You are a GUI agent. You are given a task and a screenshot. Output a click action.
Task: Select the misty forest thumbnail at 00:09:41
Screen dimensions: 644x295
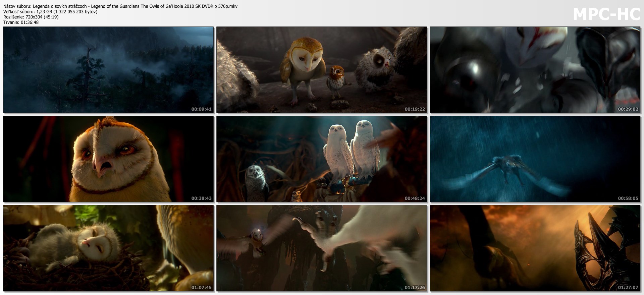tap(108, 70)
